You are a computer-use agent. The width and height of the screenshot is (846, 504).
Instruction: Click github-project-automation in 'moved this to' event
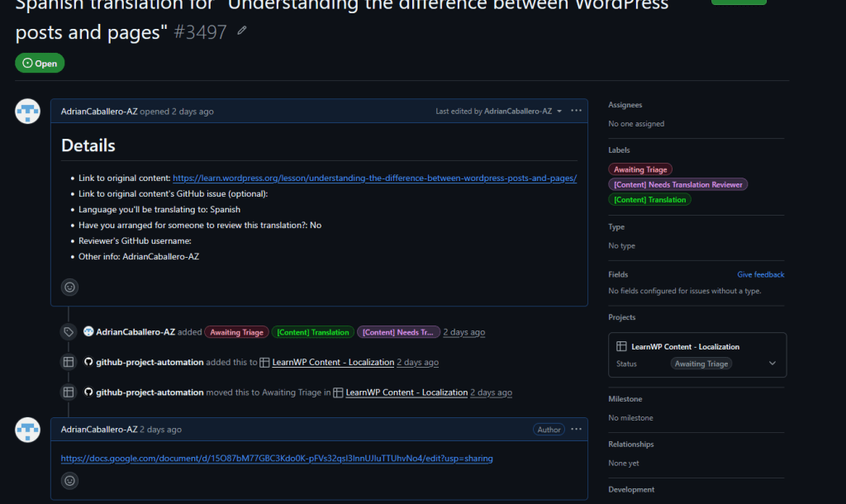click(x=150, y=392)
